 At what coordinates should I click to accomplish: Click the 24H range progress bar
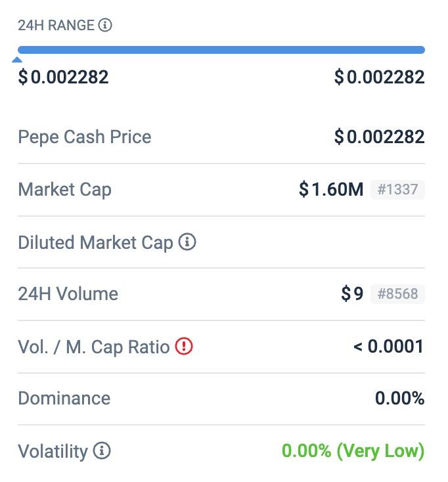point(221,50)
